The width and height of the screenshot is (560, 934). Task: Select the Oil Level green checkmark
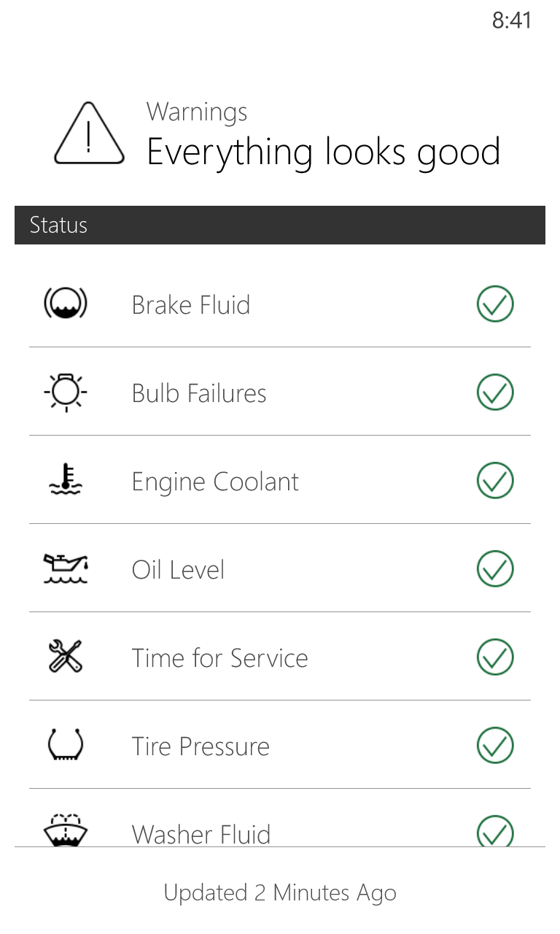point(495,569)
